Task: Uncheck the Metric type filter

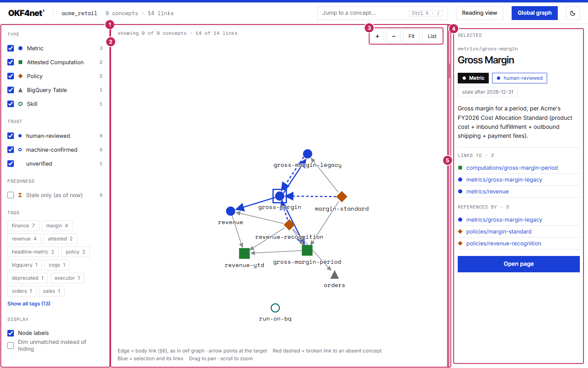Action: (11, 48)
